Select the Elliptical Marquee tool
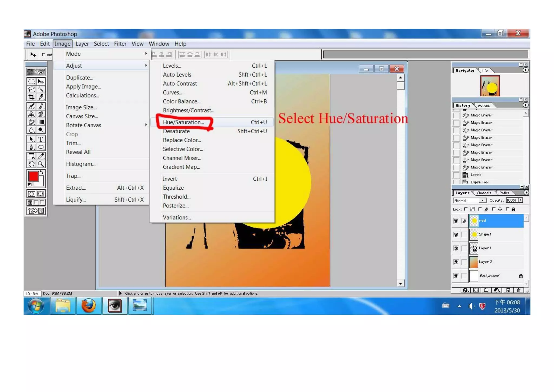554x392 pixels. 31,81
